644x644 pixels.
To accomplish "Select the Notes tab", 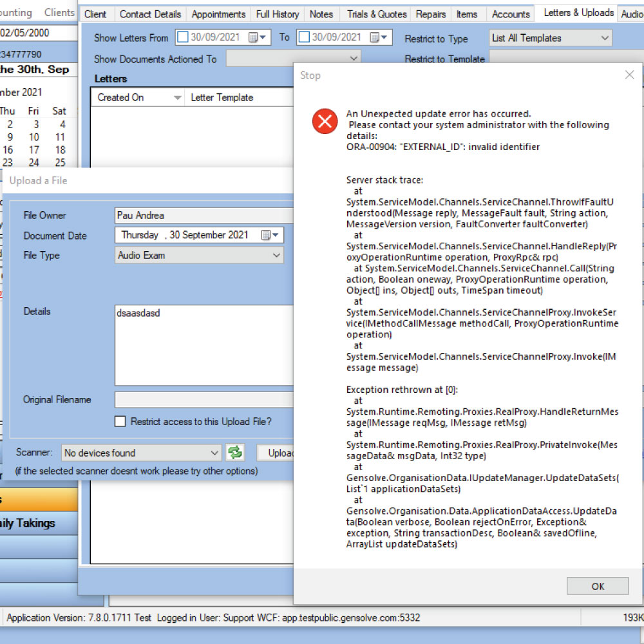I will point(321,14).
